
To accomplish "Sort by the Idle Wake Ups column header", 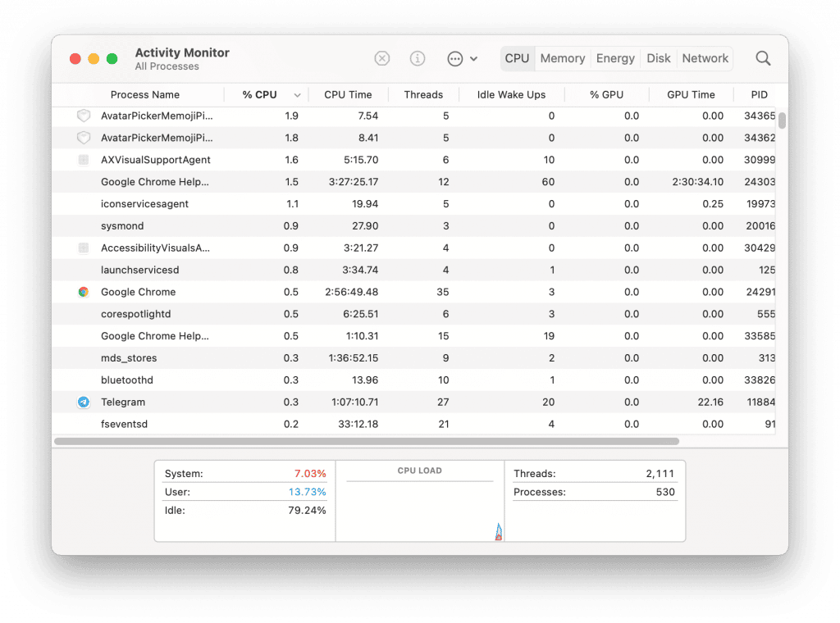I will click(511, 95).
